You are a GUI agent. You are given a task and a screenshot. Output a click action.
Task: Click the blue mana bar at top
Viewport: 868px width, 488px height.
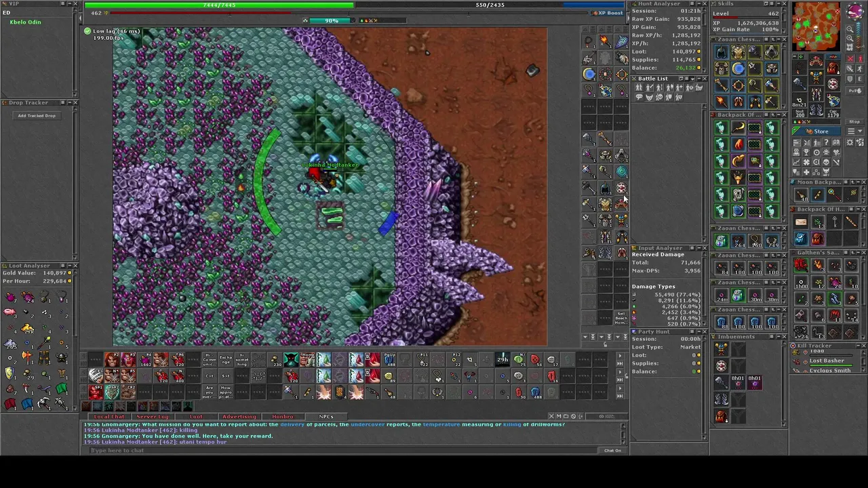point(490,5)
